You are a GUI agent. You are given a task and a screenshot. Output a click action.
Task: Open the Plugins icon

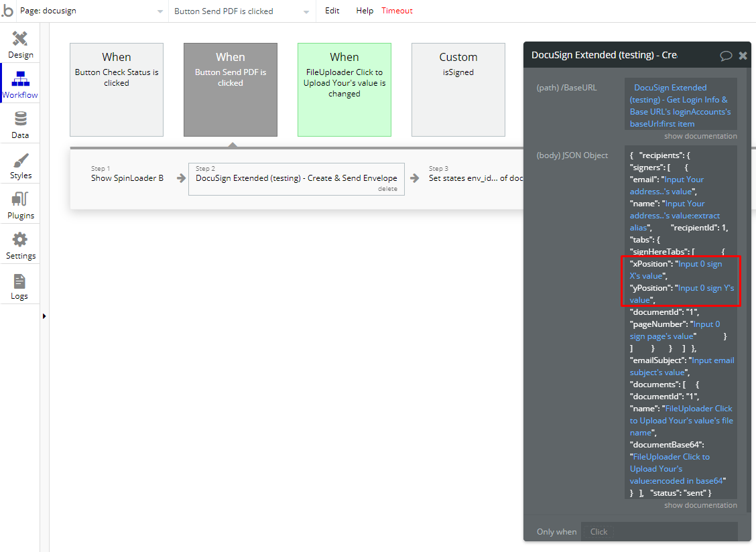click(x=20, y=198)
